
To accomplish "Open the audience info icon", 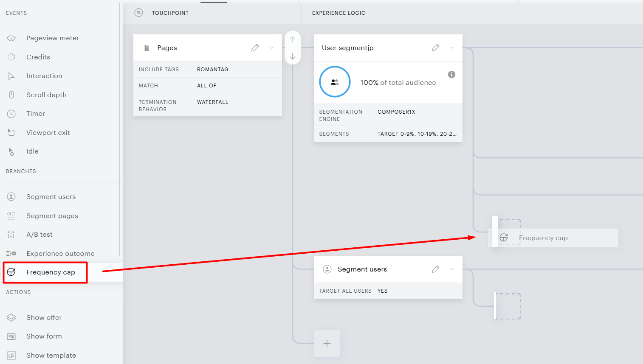I will [x=451, y=75].
